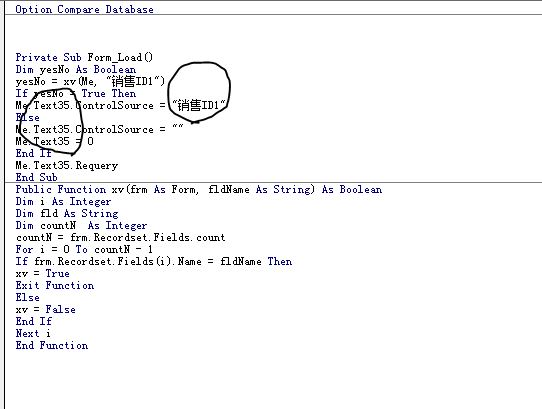Viewport: 542px width, 409px height.
Task: Click the For i = 0 To countN - 1 line
Action: pyautogui.click(x=84, y=249)
